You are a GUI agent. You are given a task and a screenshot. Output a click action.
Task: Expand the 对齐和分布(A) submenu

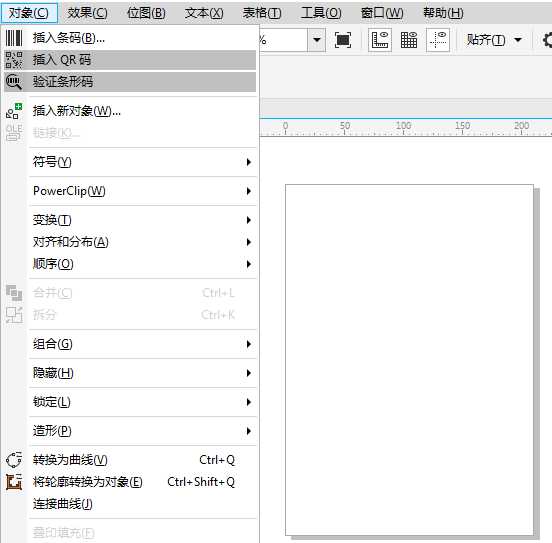[130, 242]
